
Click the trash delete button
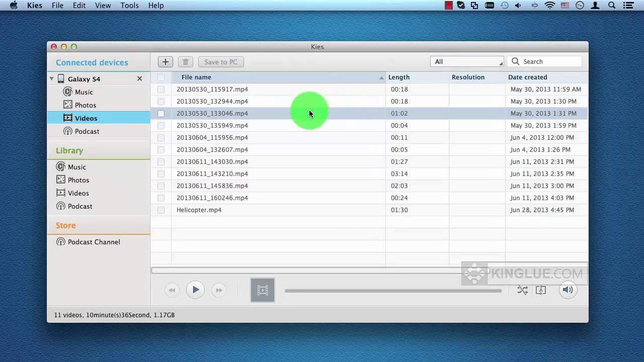[185, 62]
